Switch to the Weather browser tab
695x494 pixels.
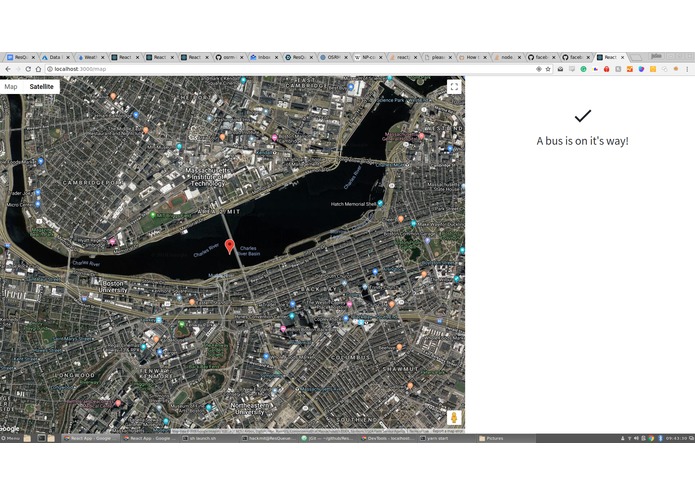tap(91, 57)
